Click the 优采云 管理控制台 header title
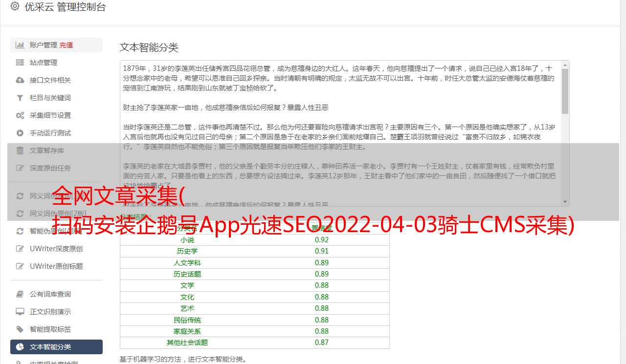 pos(65,7)
